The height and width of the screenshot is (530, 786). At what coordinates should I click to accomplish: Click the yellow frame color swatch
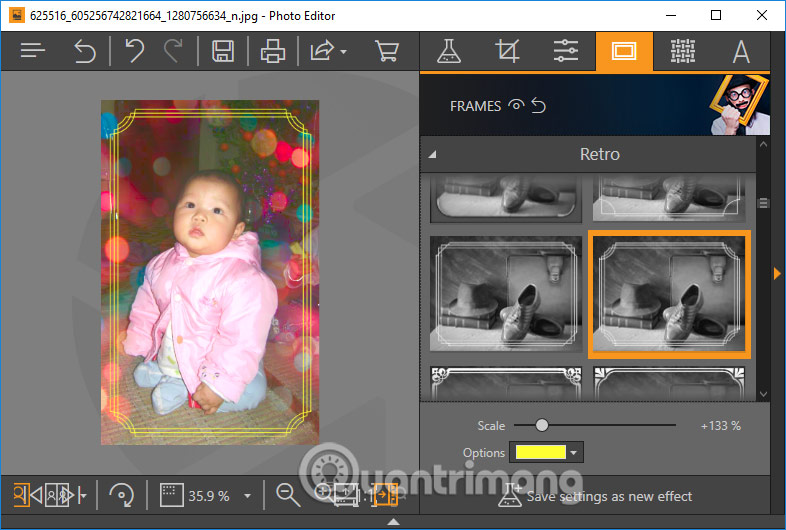click(x=541, y=452)
